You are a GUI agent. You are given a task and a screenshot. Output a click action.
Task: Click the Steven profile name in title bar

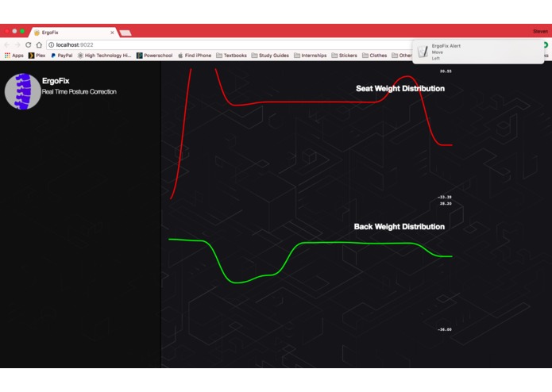click(x=540, y=31)
